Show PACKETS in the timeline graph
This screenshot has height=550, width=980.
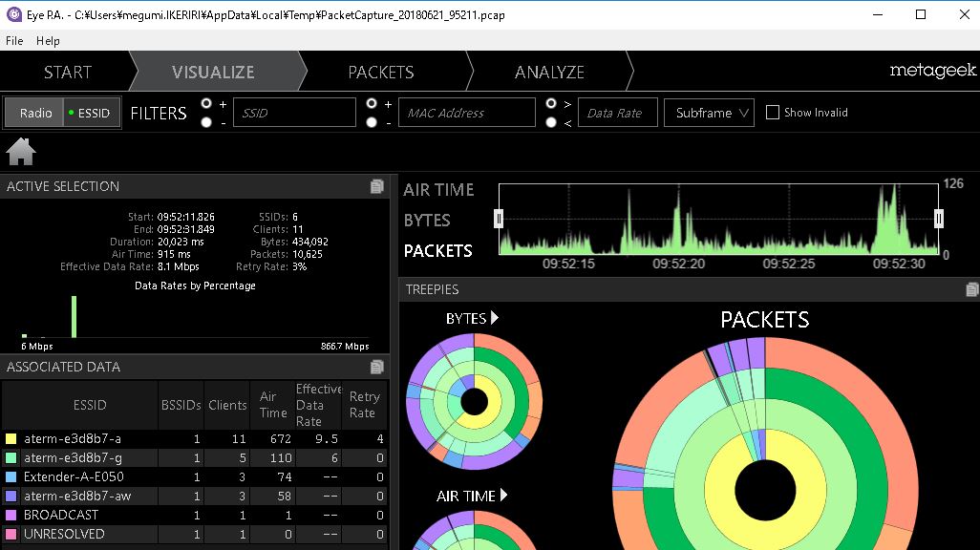tap(438, 250)
